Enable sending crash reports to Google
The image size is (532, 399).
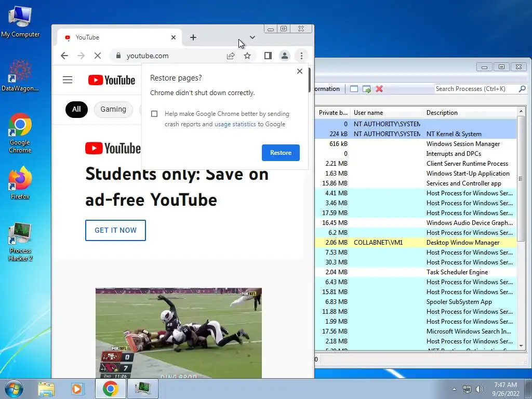pos(154,114)
